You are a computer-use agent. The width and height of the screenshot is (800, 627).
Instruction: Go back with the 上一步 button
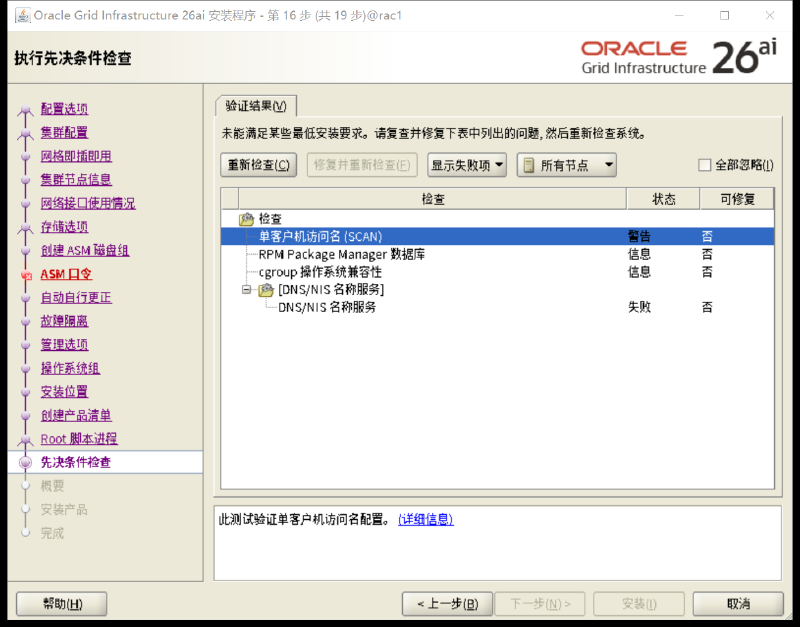pyautogui.click(x=447, y=604)
